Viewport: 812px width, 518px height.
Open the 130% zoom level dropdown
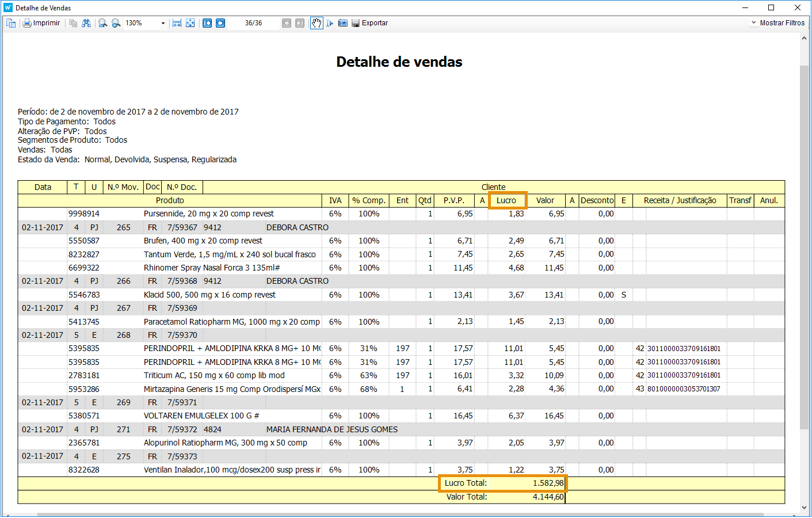click(163, 23)
